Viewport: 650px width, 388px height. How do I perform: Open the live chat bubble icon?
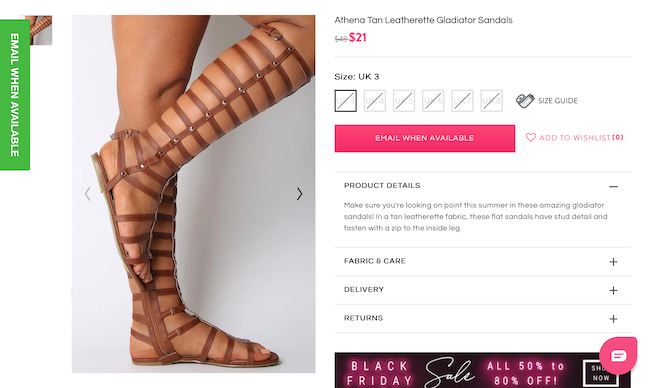point(618,355)
